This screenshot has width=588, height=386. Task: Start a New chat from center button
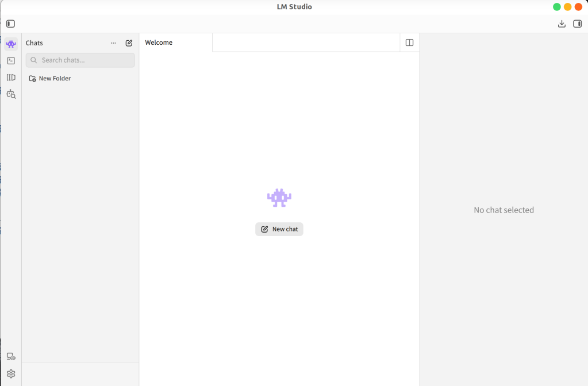(x=279, y=229)
